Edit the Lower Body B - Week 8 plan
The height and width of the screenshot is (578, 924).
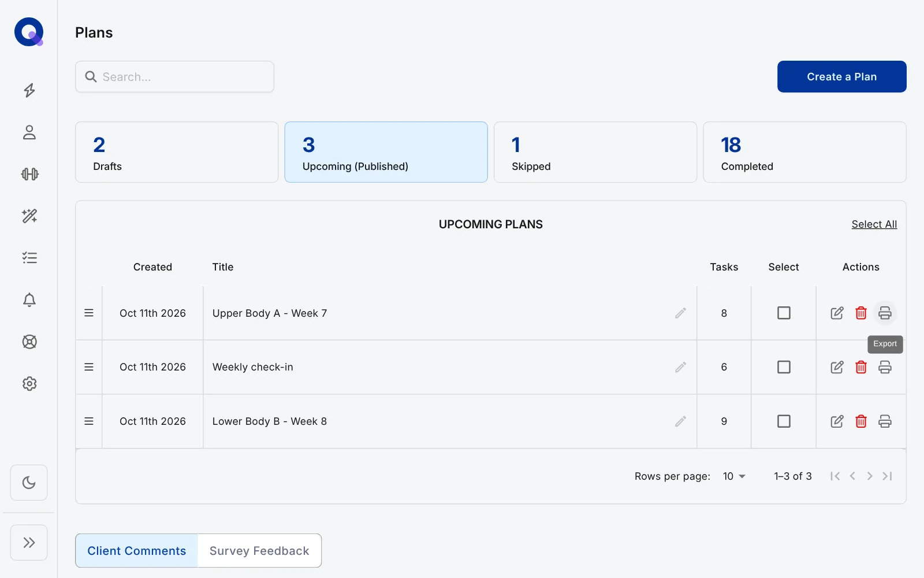pyautogui.click(x=837, y=421)
